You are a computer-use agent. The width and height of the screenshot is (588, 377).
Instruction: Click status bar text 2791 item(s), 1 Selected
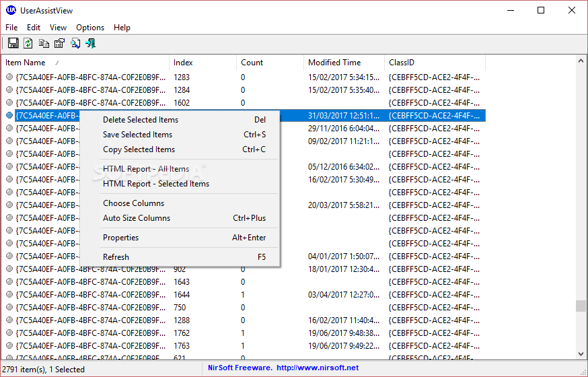[x=44, y=370]
